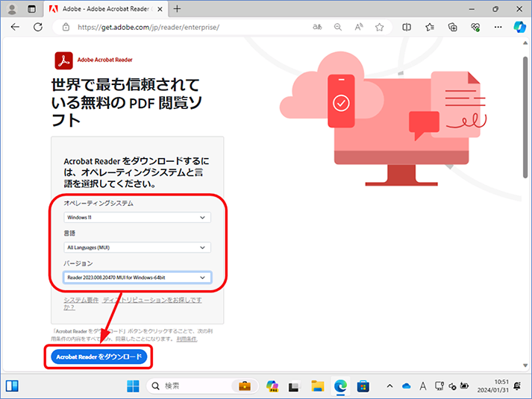532x399 pixels.
Task: Open Microsoft Store from the taskbar
Action: click(x=363, y=386)
